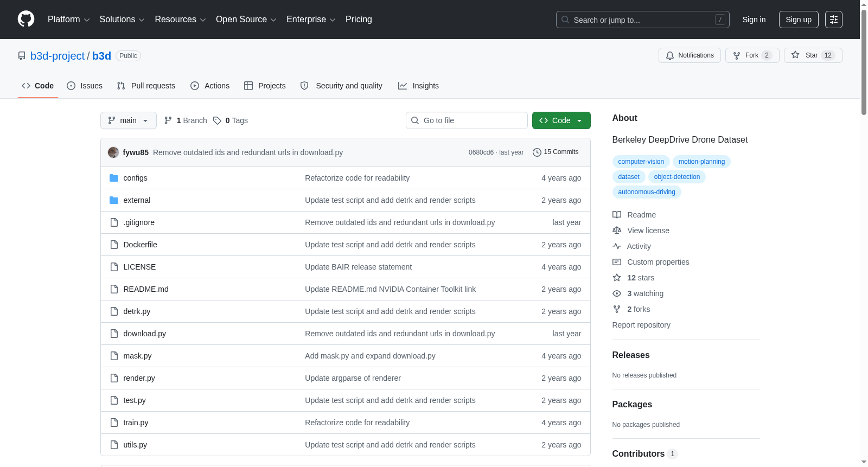Open the utils.py file
This screenshot has width=868, height=467.
[x=135, y=445]
